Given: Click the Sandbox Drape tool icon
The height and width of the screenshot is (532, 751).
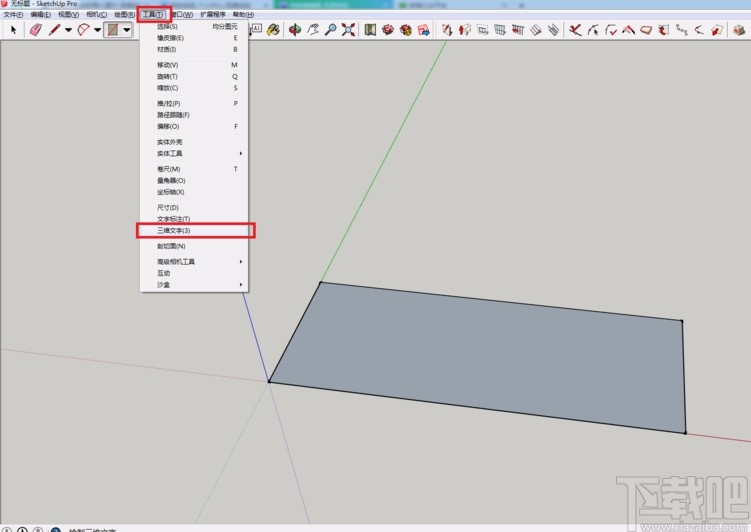Looking at the screenshot, I should click(x=518, y=30).
